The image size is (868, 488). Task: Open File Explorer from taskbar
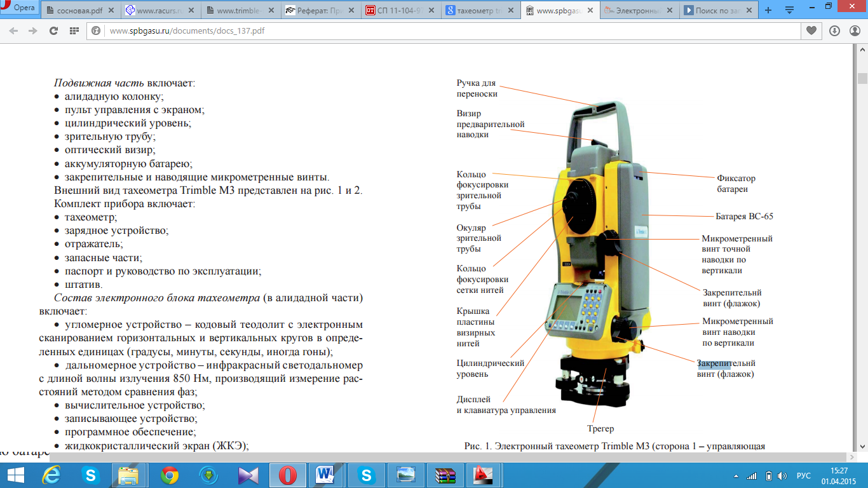point(129,475)
